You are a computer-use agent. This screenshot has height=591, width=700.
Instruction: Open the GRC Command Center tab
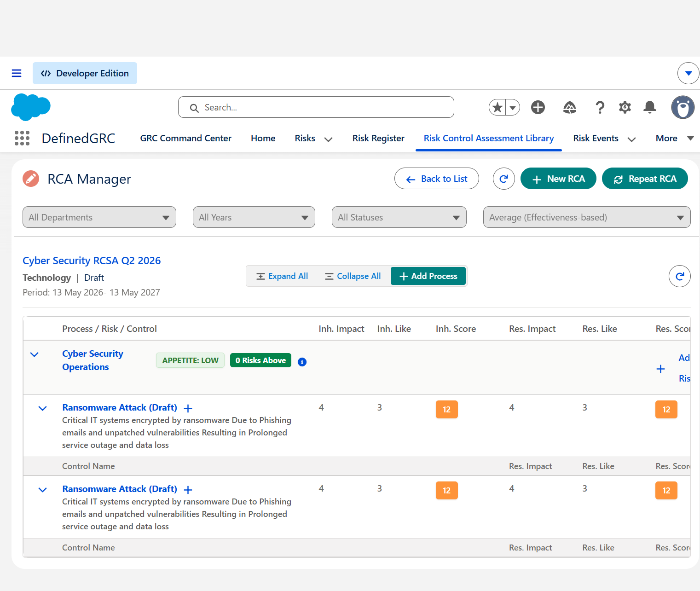185,138
